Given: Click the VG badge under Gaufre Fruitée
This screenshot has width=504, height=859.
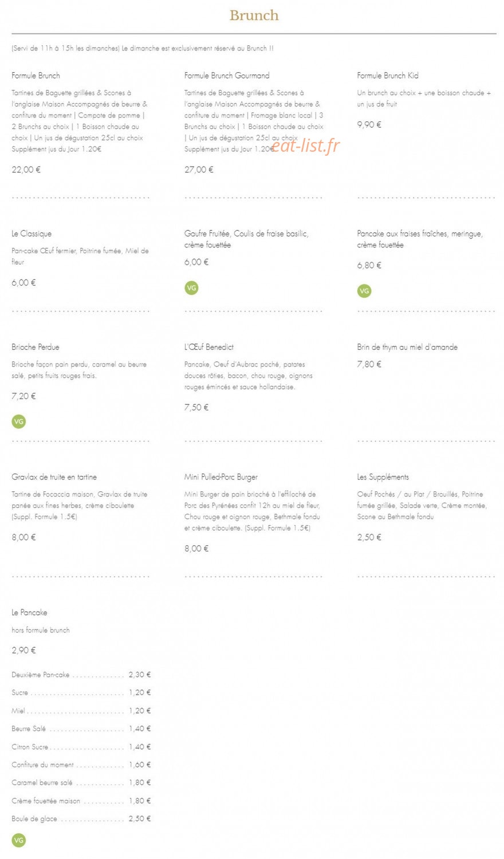Looking at the screenshot, I should pyautogui.click(x=191, y=288).
